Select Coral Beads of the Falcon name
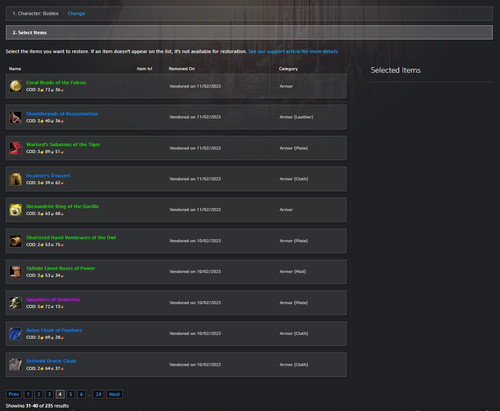The image size is (500, 411). pyautogui.click(x=56, y=82)
